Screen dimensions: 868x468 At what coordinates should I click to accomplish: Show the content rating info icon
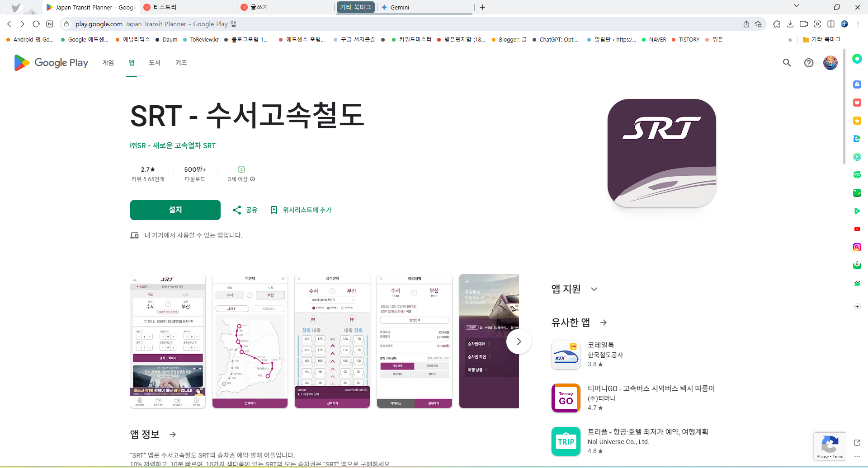(253, 179)
